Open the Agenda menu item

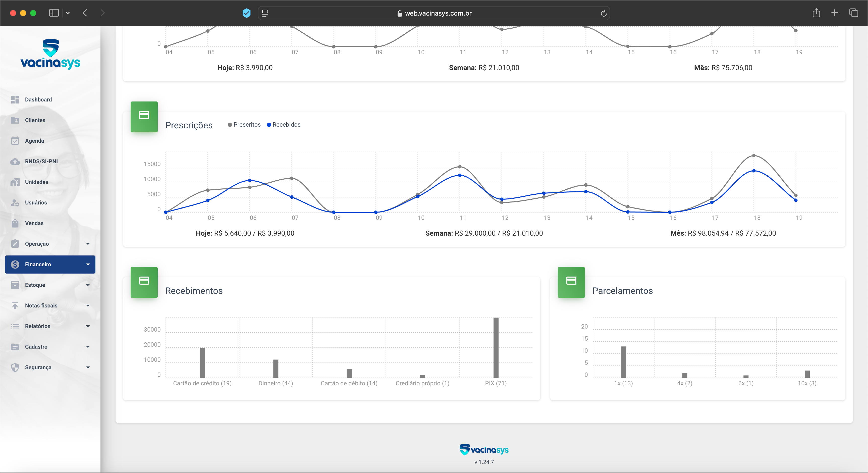coord(50,141)
